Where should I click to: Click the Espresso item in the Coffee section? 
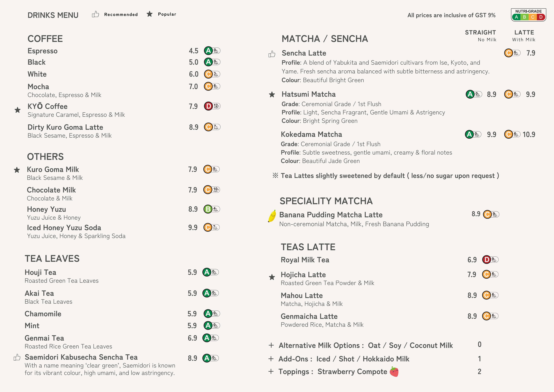pos(42,51)
